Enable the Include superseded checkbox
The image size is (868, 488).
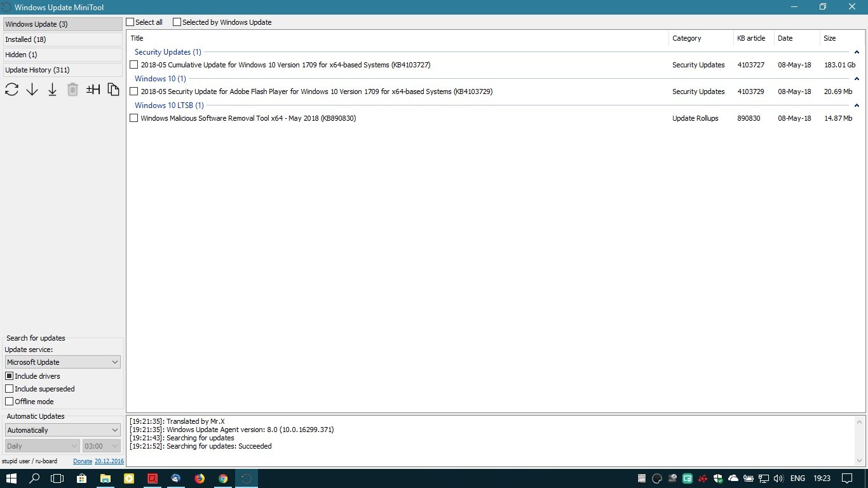(x=10, y=389)
